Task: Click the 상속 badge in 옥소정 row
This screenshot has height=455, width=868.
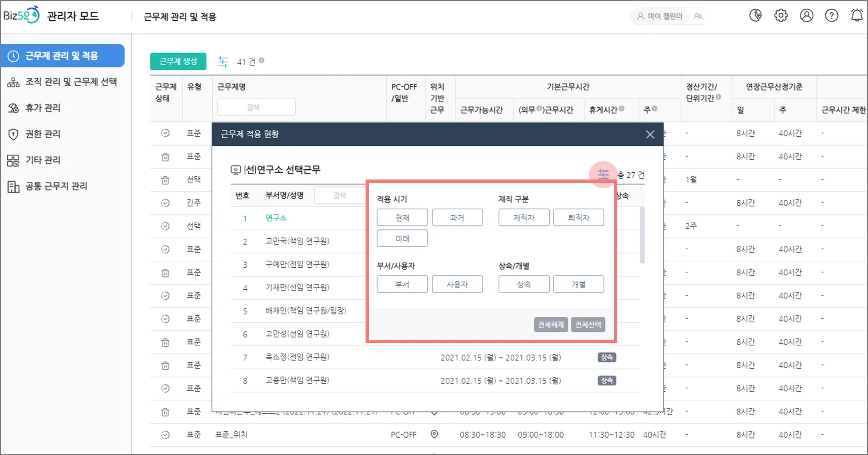Action: click(x=607, y=357)
